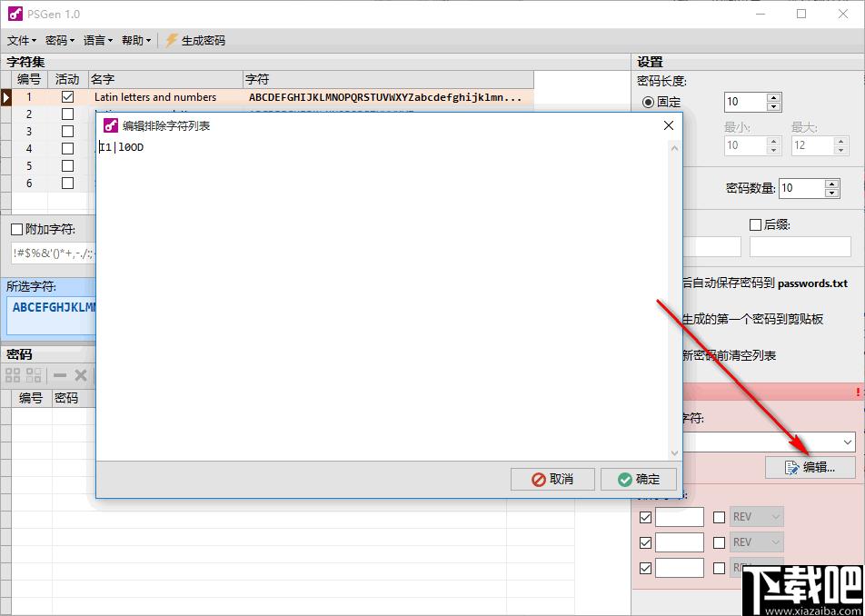This screenshot has height=616, width=865.
Task: Check the 活动 box in row 5
Action: tap(67, 166)
